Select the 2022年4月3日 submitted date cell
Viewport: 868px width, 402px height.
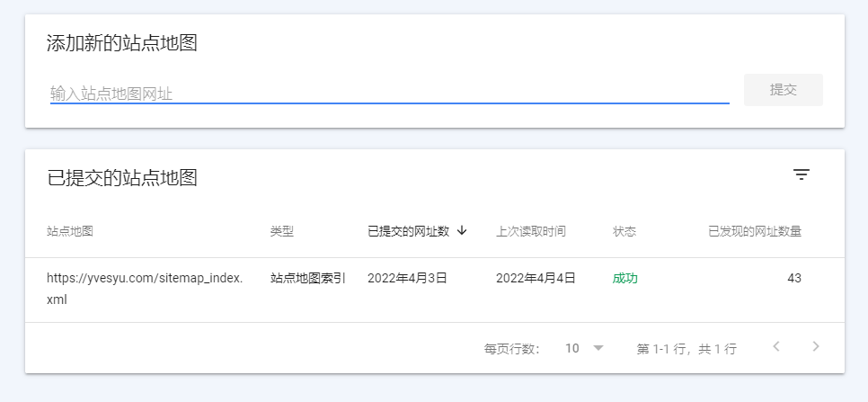tap(407, 278)
